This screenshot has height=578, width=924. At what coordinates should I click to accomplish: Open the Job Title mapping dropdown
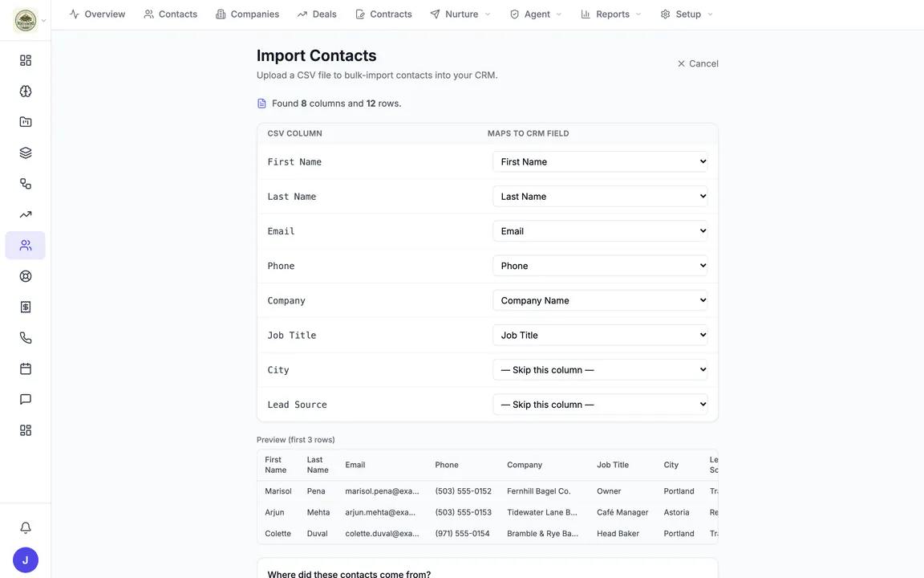point(600,336)
